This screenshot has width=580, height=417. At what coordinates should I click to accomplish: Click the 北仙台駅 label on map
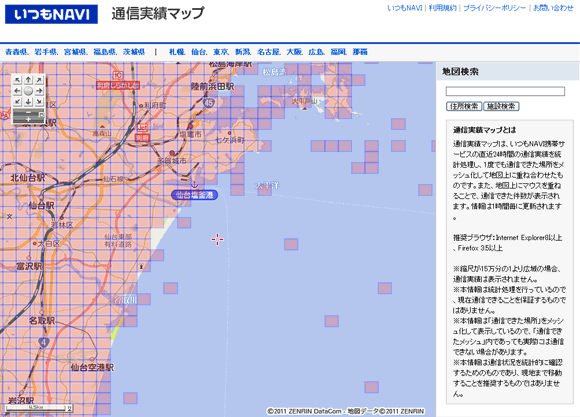pyautogui.click(x=28, y=178)
